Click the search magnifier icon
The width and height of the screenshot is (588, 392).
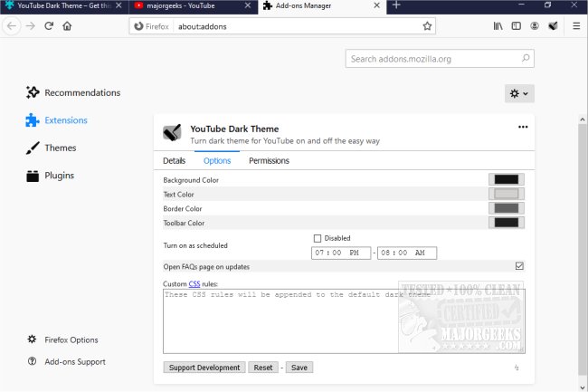(526, 59)
